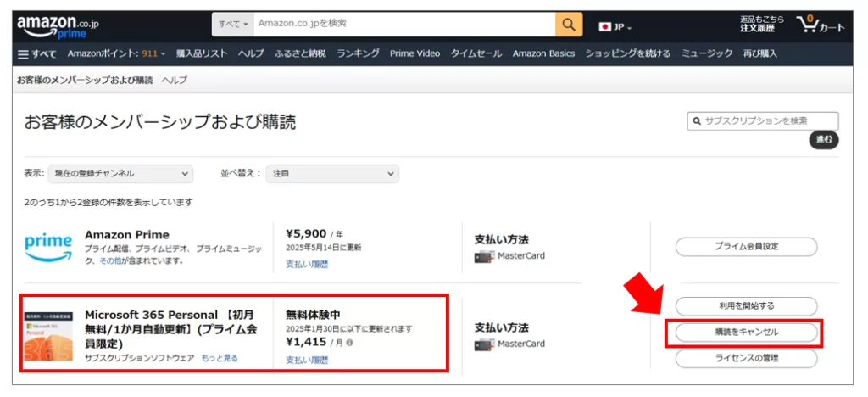Click the Amazon.co.jp prime logo
868x397 pixels.
coord(58,25)
